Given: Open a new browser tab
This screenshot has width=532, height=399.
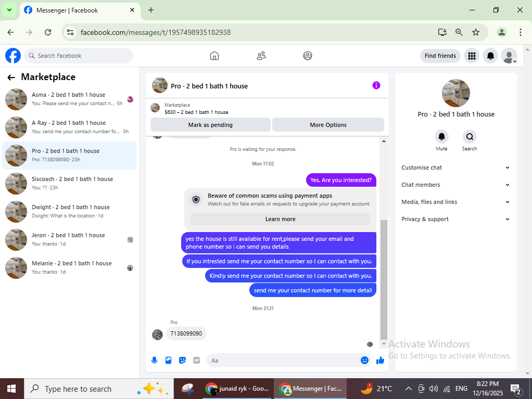Looking at the screenshot, I should point(151,10).
